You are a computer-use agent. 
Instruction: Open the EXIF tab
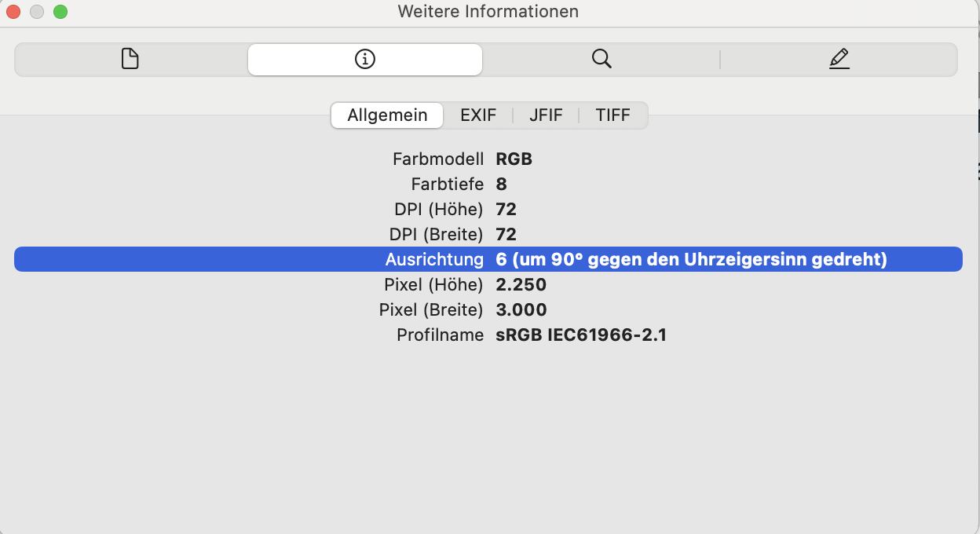click(478, 115)
